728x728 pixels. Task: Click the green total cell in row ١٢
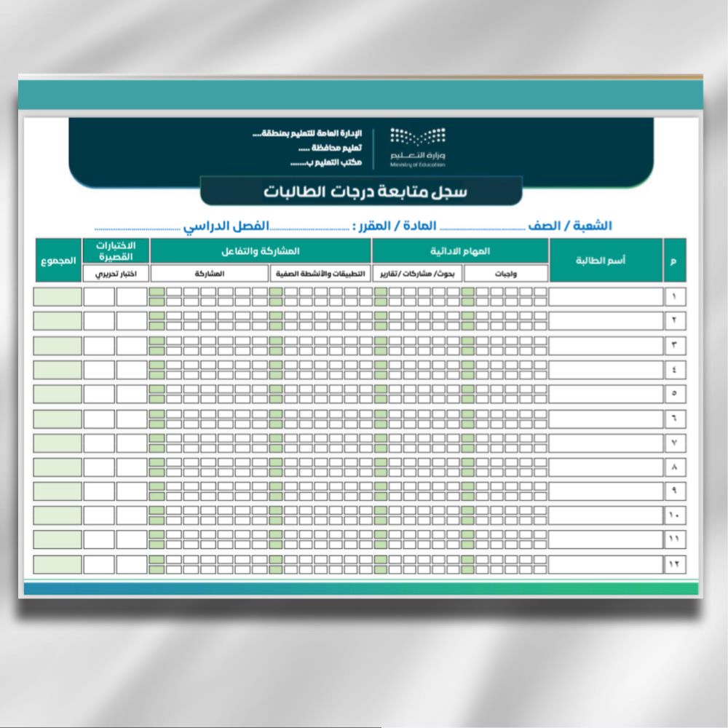click(58, 564)
